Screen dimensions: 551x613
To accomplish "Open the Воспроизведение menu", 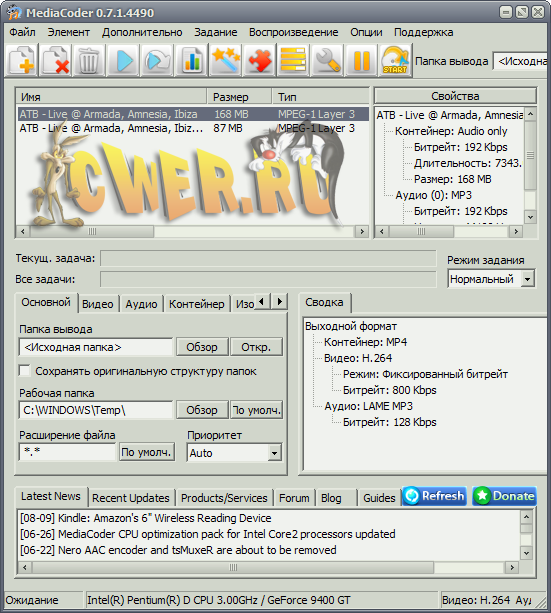I will click(294, 32).
